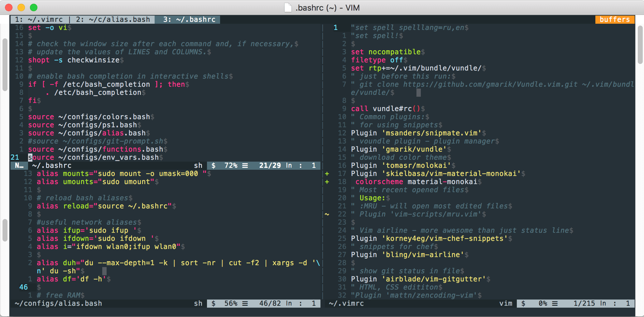Viewport: 644px width, 317px height.
Task: Toggle the vim filetype indicator in .vimrc statusline
Action: [x=506, y=303]
